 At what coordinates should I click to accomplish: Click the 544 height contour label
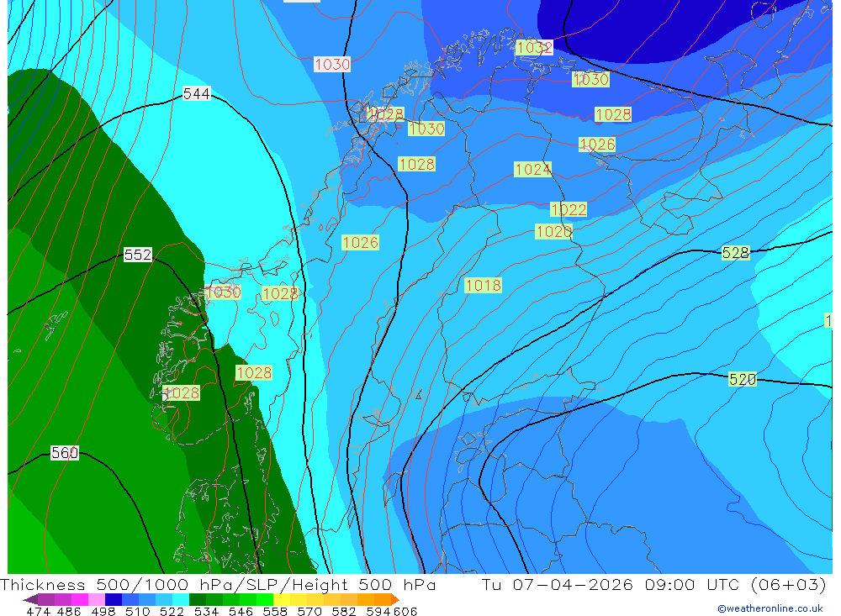[x=196, y=94]
